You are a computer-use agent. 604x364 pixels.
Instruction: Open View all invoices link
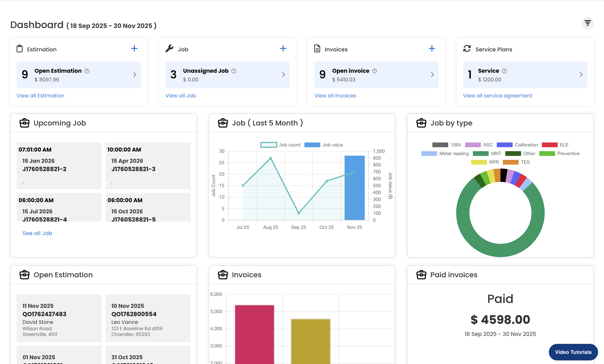[x=335, y=96]
